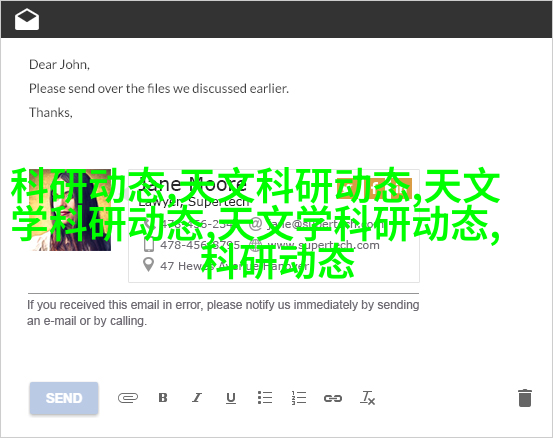
Task: Click the open envelope mail icon
Action: [x=27, y=19]
